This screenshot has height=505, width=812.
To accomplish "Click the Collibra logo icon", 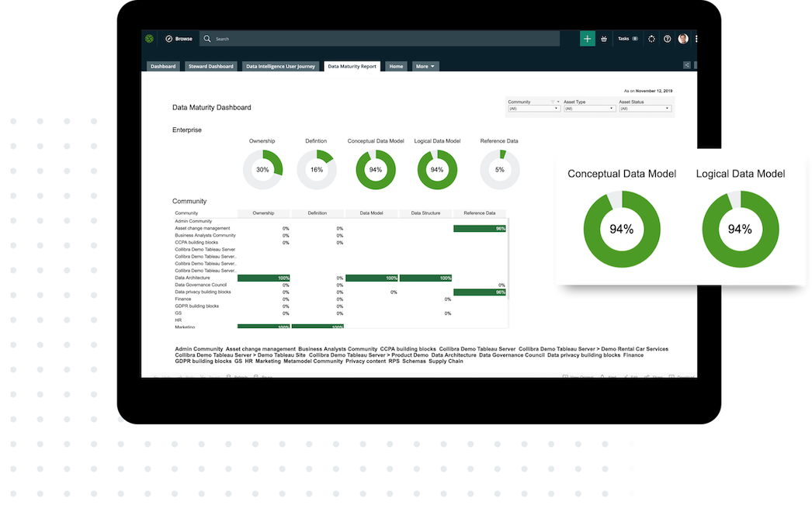I will (x=149, y=38).
